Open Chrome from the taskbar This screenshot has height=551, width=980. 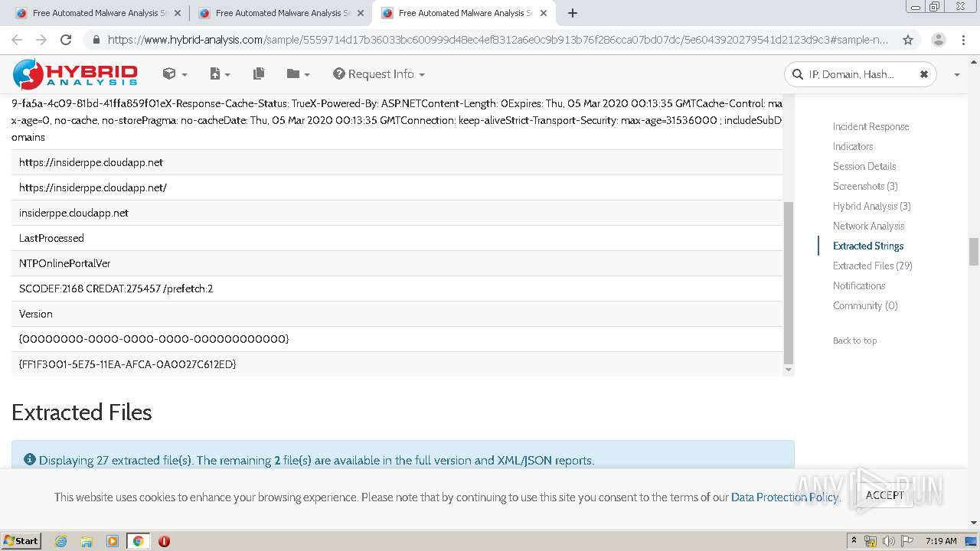(x=138, y=541)
